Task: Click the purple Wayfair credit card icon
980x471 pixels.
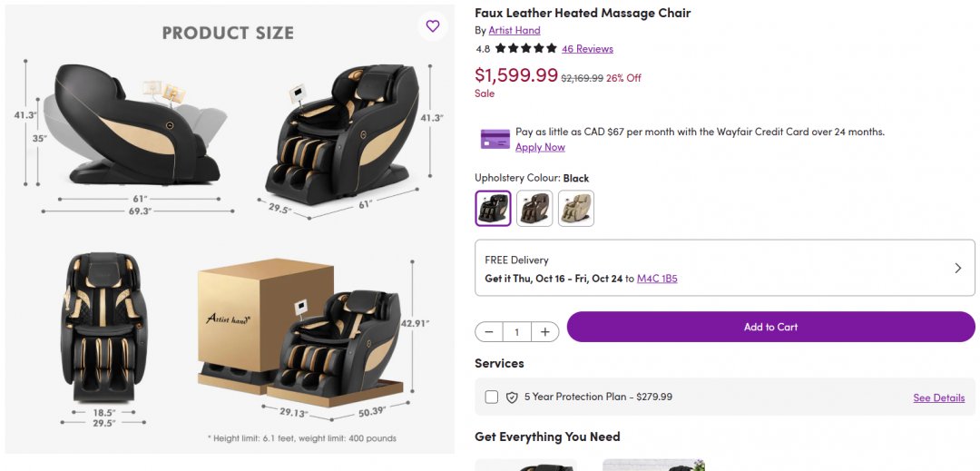Action: point(495,139)
